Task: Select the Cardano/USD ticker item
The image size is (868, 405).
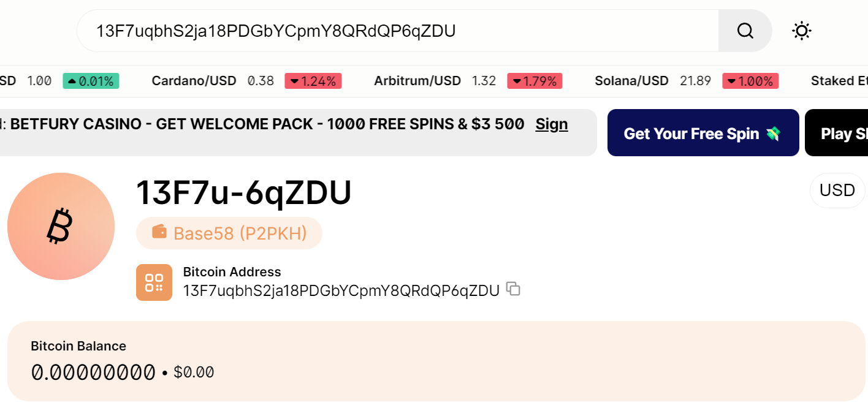Action: (x=194, y=80)
